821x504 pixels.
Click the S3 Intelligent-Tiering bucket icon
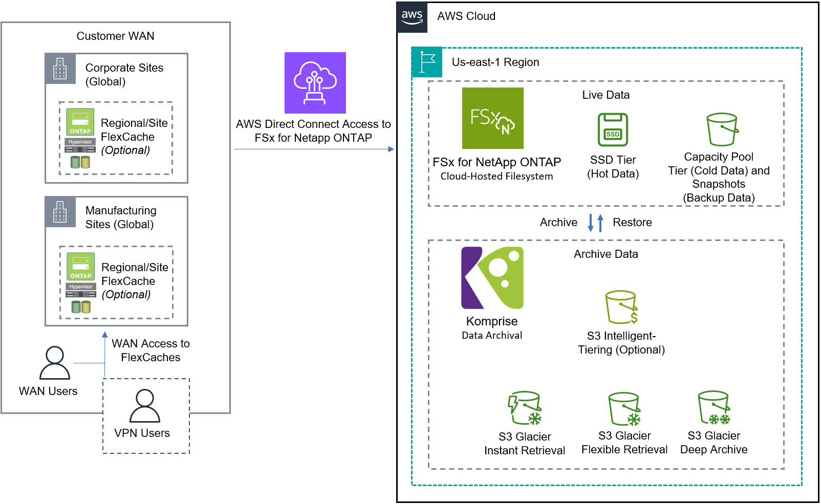pos(621,307)
